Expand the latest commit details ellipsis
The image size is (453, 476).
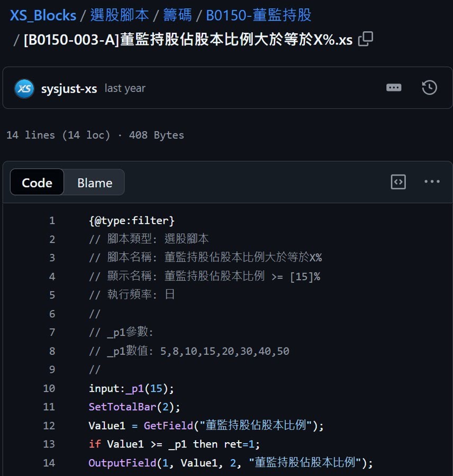(394, 88)
